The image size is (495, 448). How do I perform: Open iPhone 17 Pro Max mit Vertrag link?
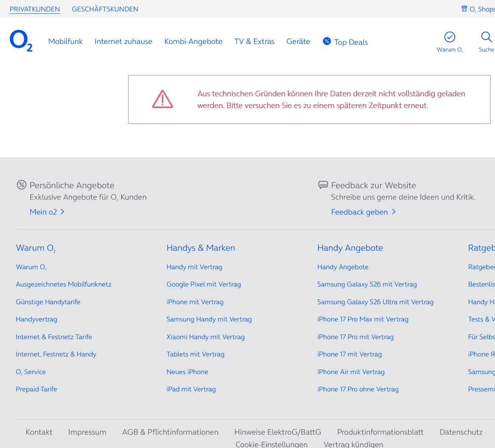(363, 319)
